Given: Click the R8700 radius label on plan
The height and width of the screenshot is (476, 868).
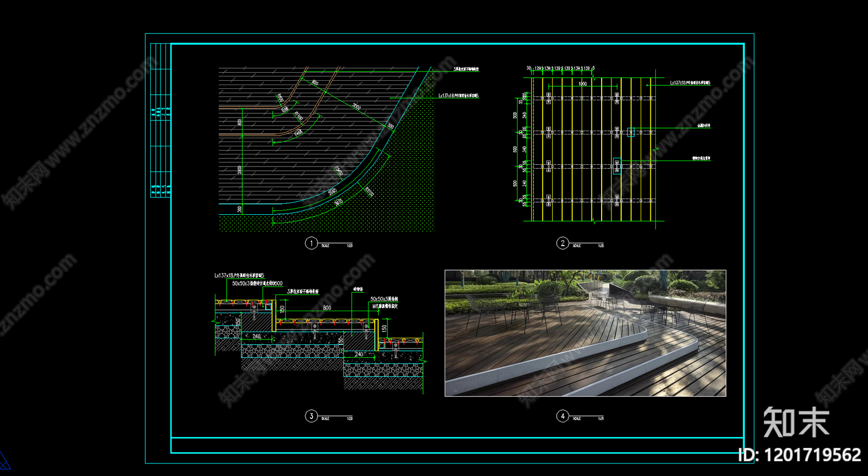Looking at the screenshot, I should coord(369,192).
